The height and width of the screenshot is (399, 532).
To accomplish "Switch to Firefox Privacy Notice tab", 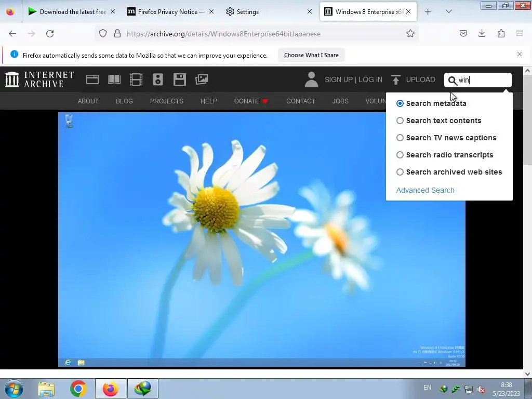I will click(x=170, y=12).
